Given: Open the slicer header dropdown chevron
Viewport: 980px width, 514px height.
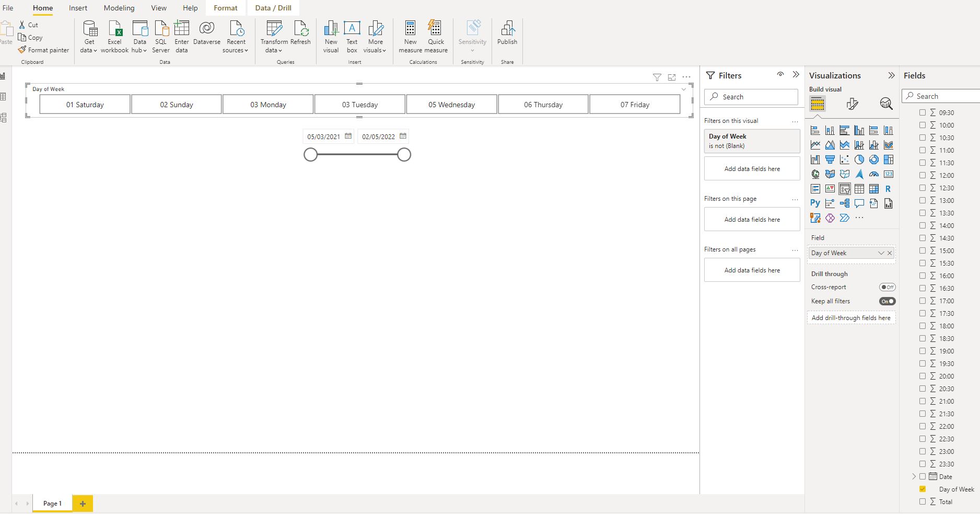Looking at the screenshot, I should pyautogui.click(x=683, y=89).
